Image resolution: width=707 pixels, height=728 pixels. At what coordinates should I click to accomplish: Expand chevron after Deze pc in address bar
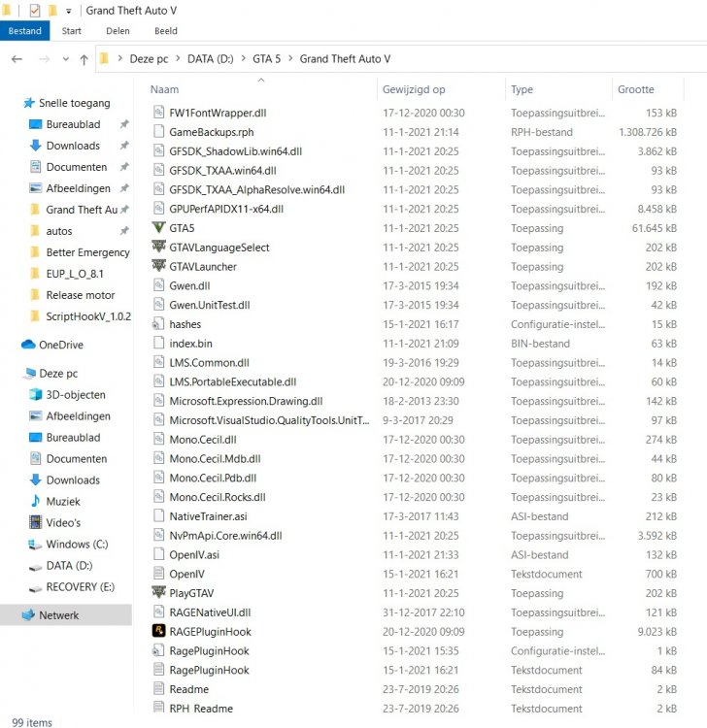(178, 59)
